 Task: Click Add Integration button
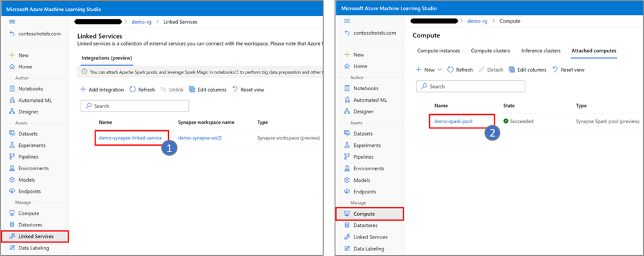click(102, 90)
